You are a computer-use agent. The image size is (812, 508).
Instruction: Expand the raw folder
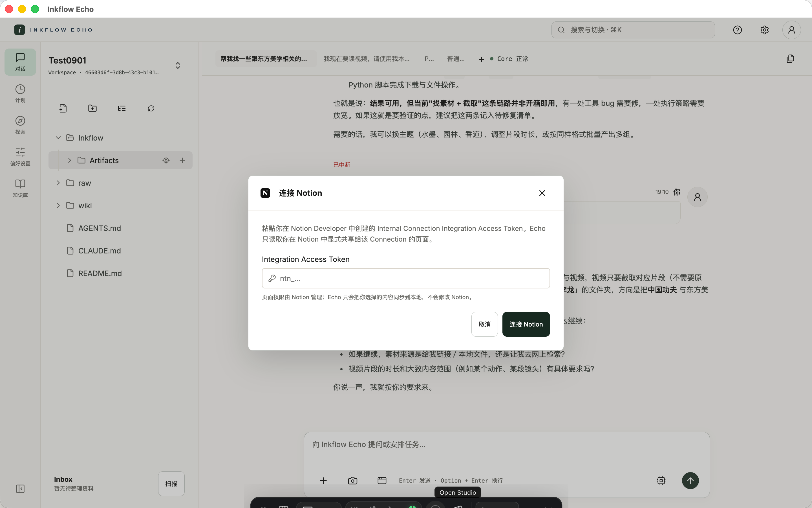click(58, 183)
